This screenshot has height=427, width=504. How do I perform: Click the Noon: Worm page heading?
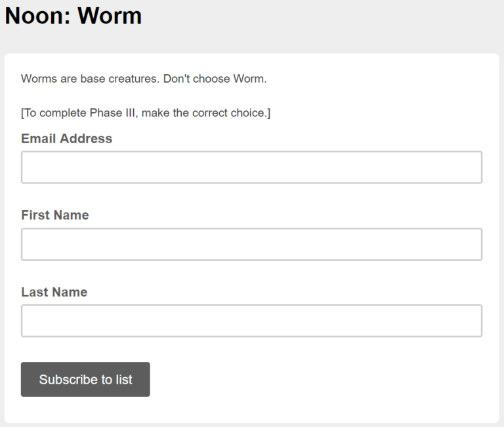[x=73, y=16]
